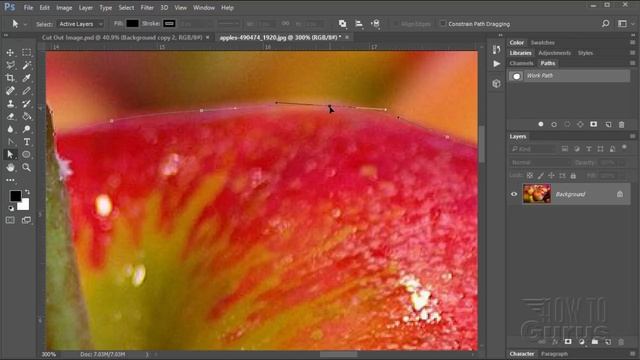640x360 pixels.
Task: Open the Window menu
Action: pos(204,8)
